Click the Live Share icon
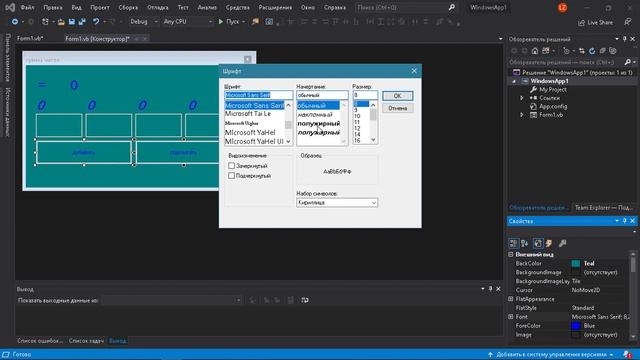The image size is (640, 360). 581,23
